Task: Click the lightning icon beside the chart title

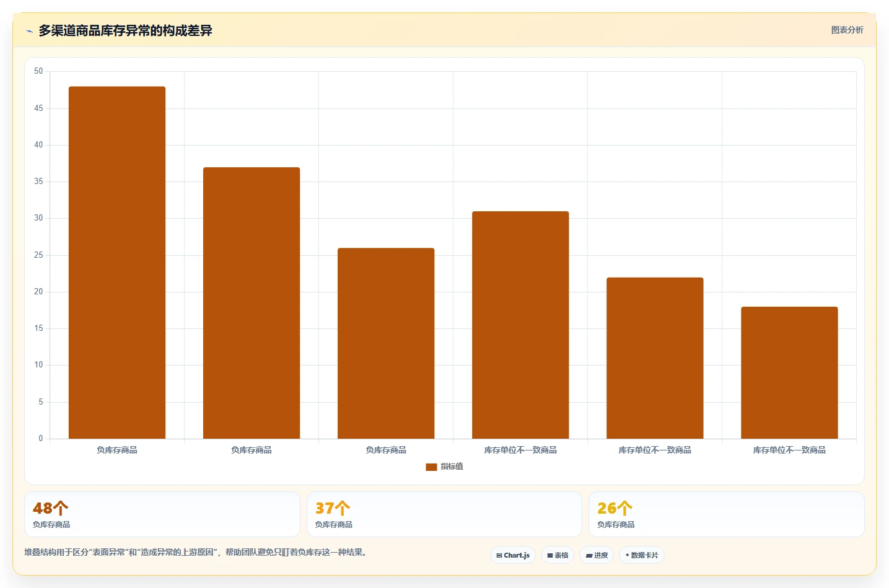Action: [29, 31]
